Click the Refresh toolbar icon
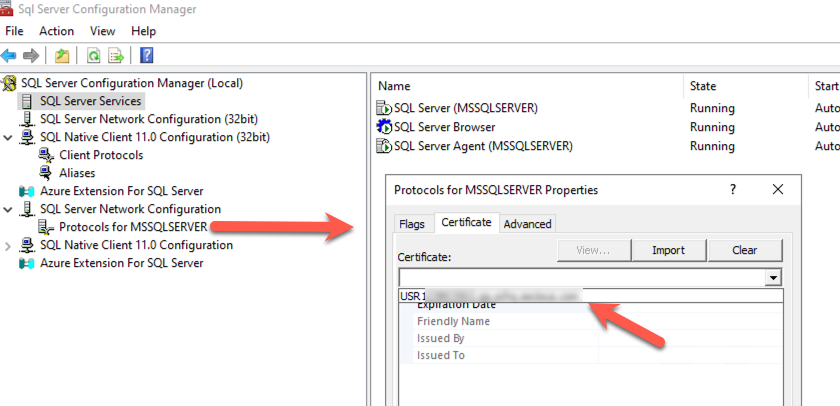This screenshot has width=840, height=406. [x=93, y=56]
